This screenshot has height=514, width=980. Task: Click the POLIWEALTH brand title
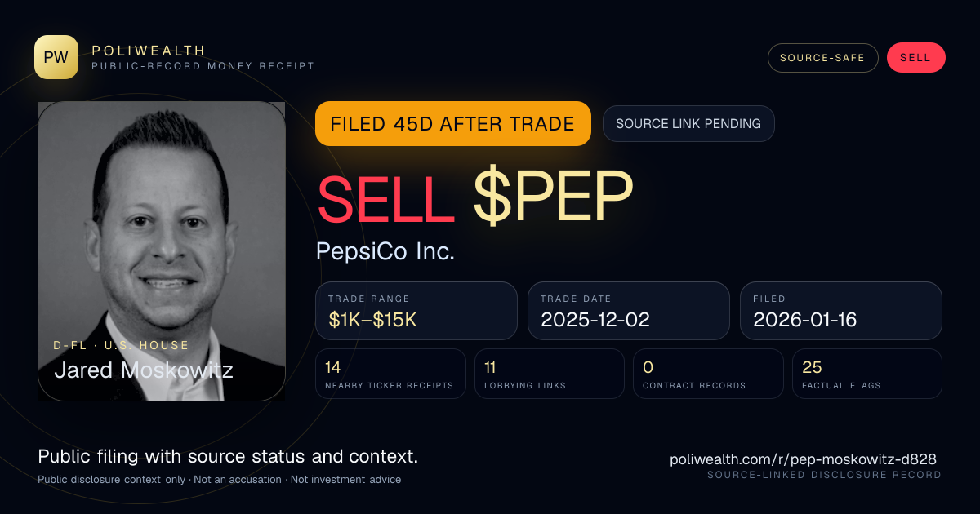tap(149, 51)
